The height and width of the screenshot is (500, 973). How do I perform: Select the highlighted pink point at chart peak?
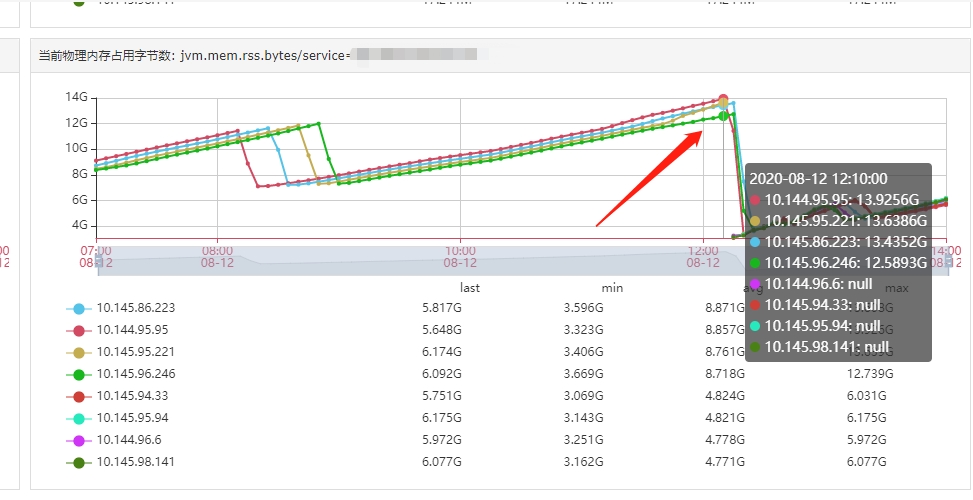tap(724, 100)
